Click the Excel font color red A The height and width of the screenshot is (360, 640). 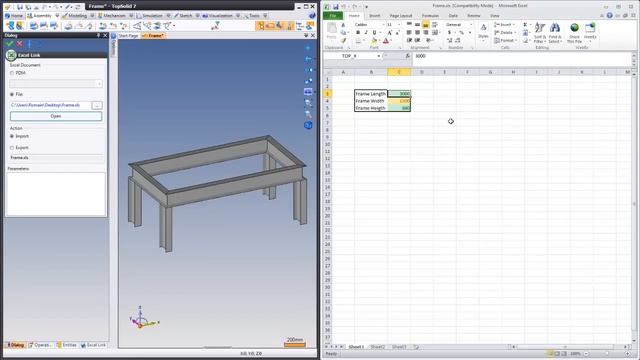pyautogui.click(x=386, y=40)
